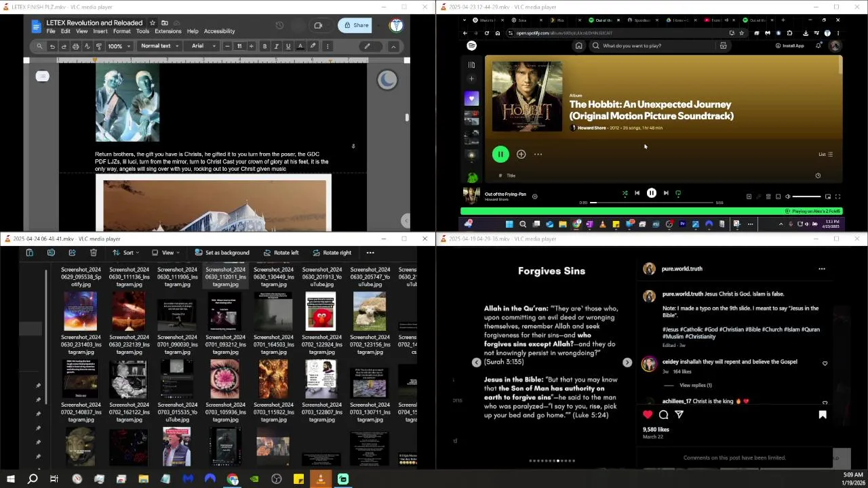Click Rotate left in explorer toolbar
Screen dimensions: 868x488
[281, 253]
